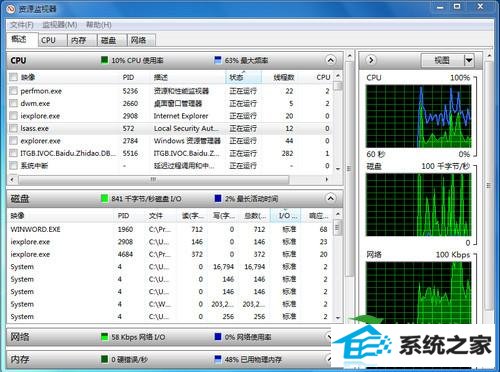Click the 视图 button
The width and height of the screenshot is (500, 372).
pos(442,60)
